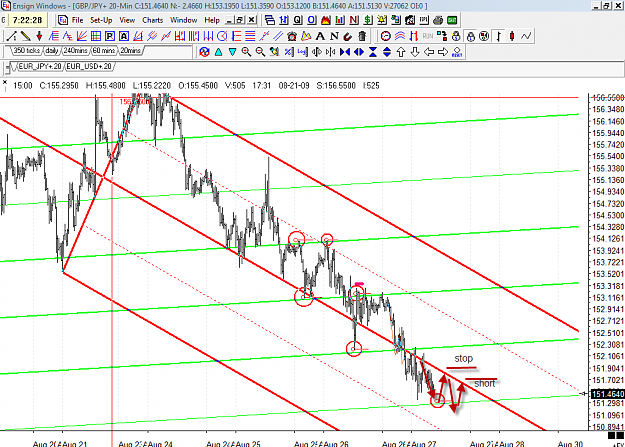Click the printer icon
The image size is (625, 447).
pyautogui.click(x=438, y=20)
